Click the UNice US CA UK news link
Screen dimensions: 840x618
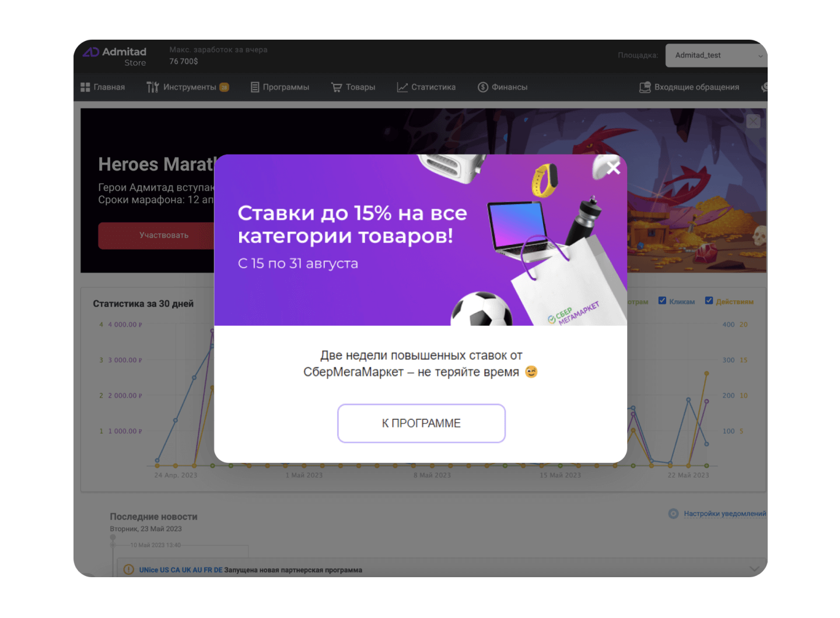[181, 570]
